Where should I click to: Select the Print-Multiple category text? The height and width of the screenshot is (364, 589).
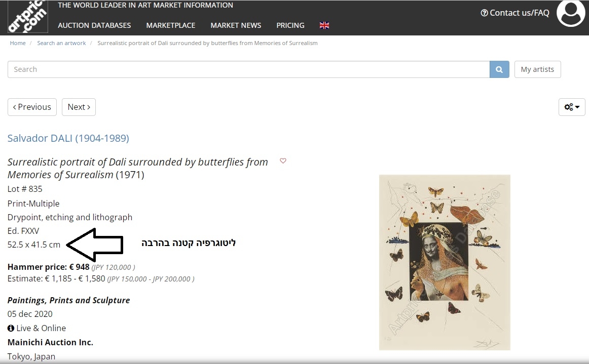pos(33,204)
